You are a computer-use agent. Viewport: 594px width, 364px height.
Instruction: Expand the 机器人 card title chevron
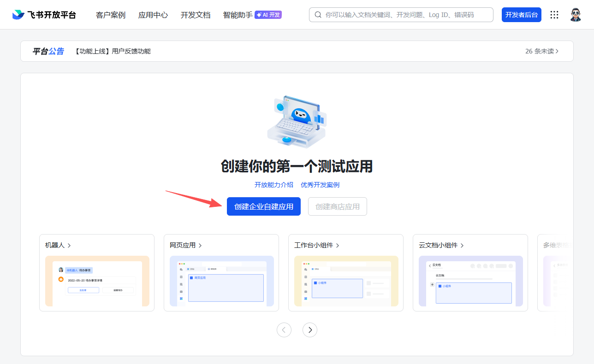coord(69,246)
